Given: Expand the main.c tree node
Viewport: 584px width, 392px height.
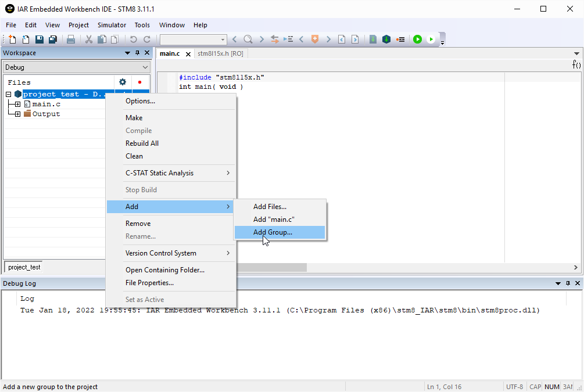Looking at the screenshot, I should click(17, 104).
